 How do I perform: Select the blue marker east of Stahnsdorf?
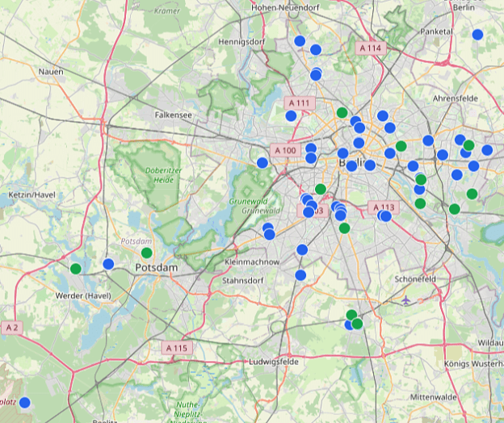tap(300, 275)
